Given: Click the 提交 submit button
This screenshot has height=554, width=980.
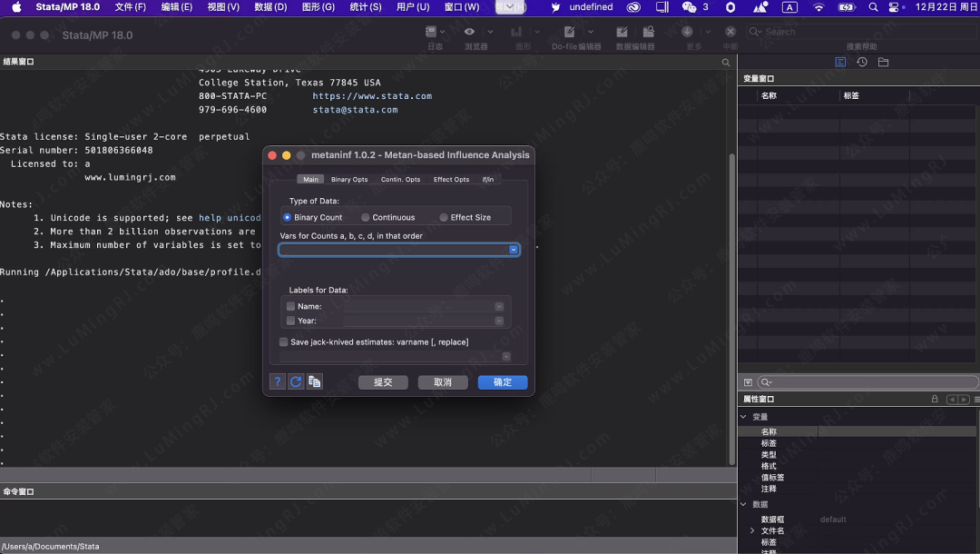Looking at the screenshot, I should pyautogui.click(x=383, y=382).
